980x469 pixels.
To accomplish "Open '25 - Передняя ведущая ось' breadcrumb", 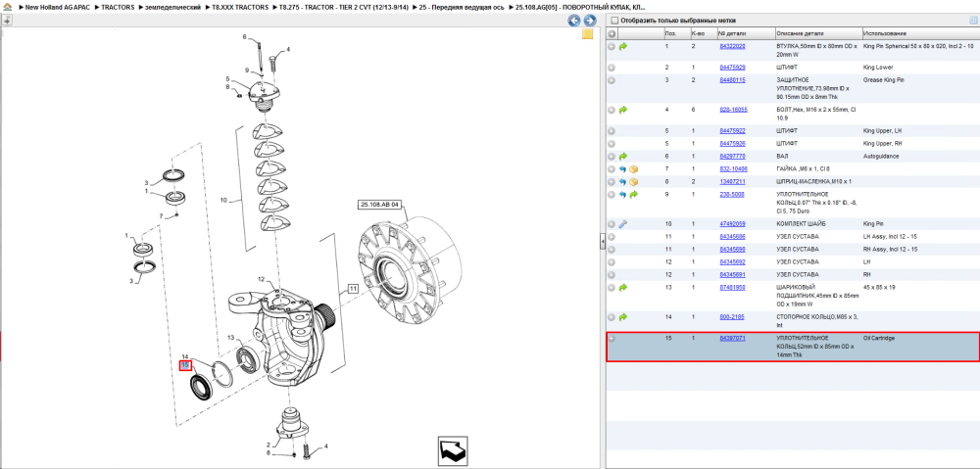I will (x=462, y=7).
